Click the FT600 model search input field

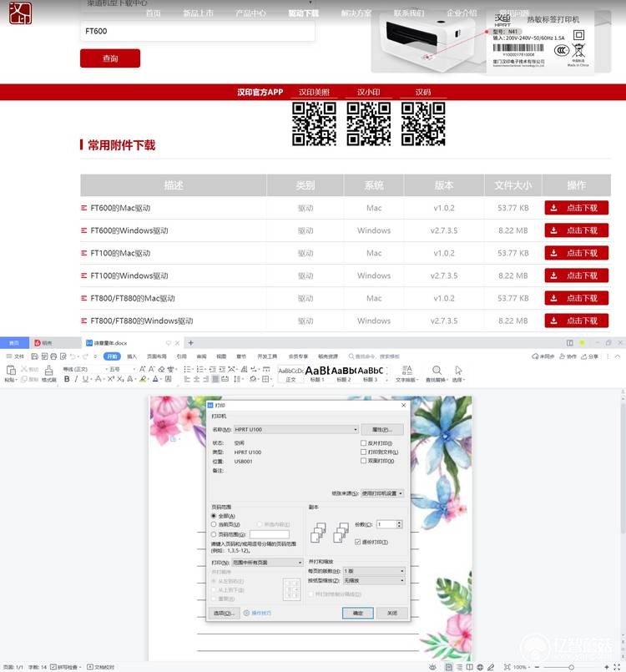[198, 31]
